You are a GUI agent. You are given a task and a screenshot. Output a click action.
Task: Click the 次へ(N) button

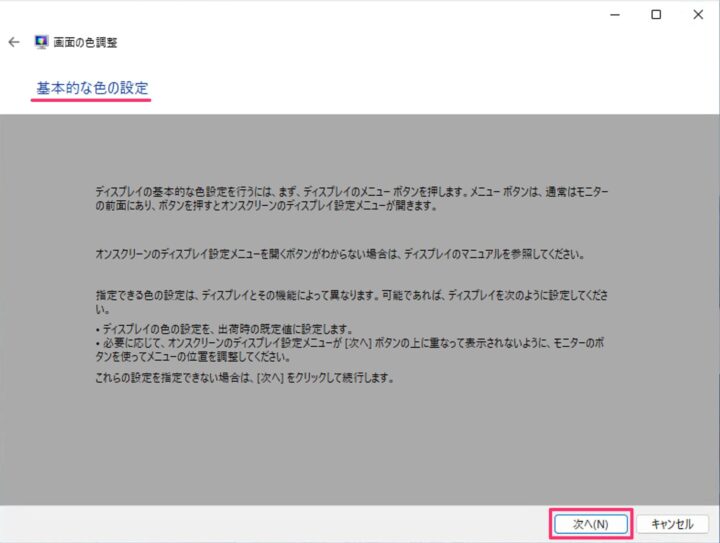[x=591, y=524]
